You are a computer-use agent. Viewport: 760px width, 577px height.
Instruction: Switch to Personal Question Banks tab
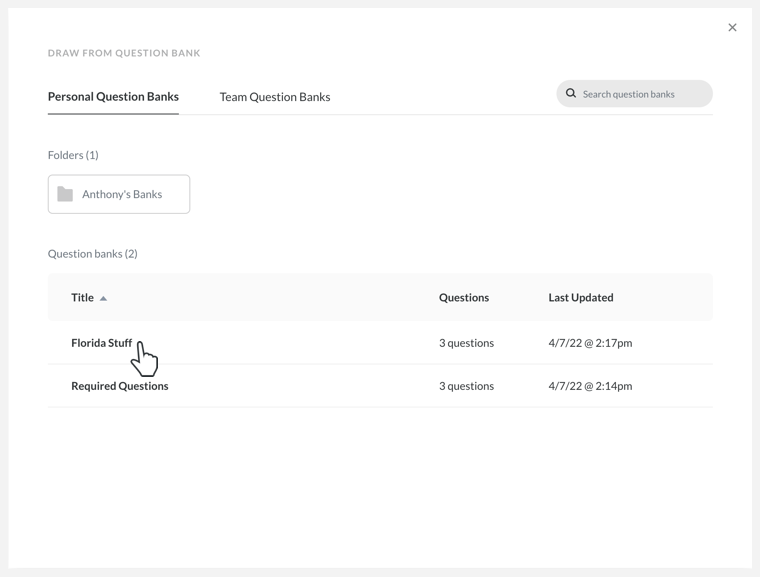click(x=113, y=97)
